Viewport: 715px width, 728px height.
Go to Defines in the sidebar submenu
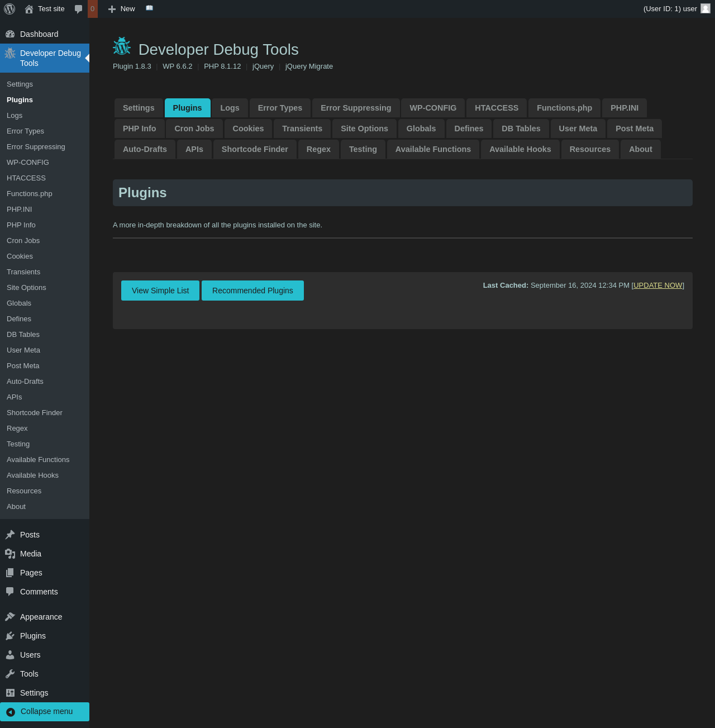[x=19, y=319]
